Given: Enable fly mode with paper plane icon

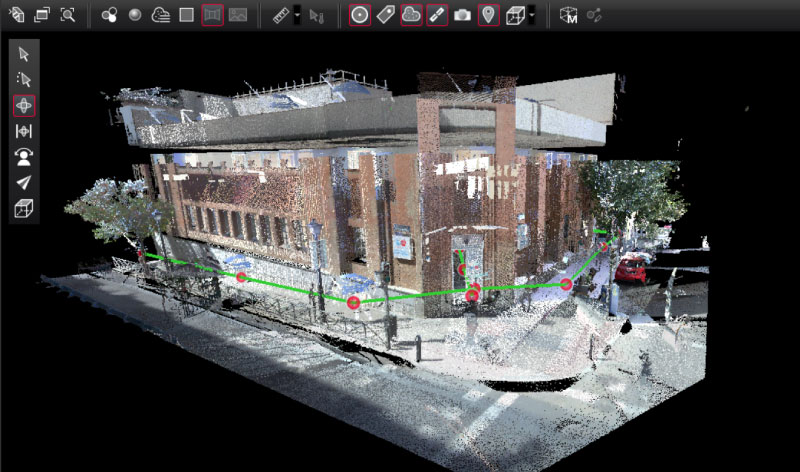Looking at the screenshot, I should [24, 183].
